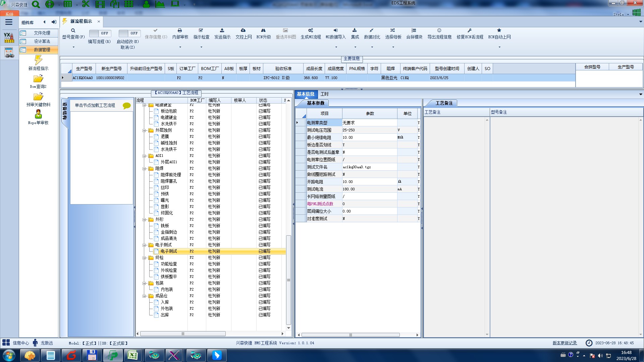Click the ECN自动上网 star icon
Image resolution: width=644 pixels, height=362 pixels.
coord(499,31)
